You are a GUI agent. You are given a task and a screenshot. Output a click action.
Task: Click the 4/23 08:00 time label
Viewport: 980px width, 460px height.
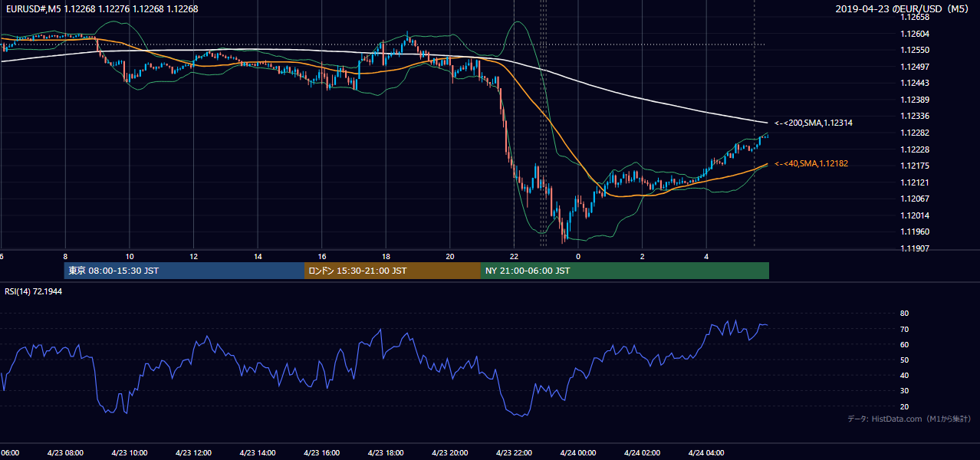click(x=64, y=453)
